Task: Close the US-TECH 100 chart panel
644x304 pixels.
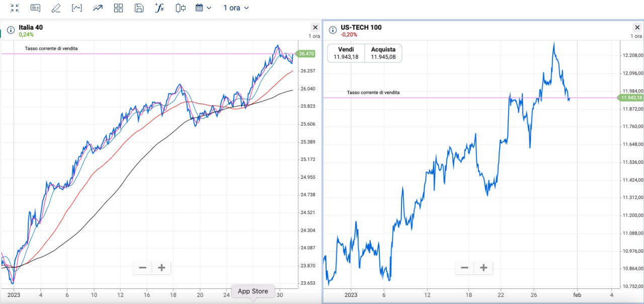Action: tap(637, 28)
